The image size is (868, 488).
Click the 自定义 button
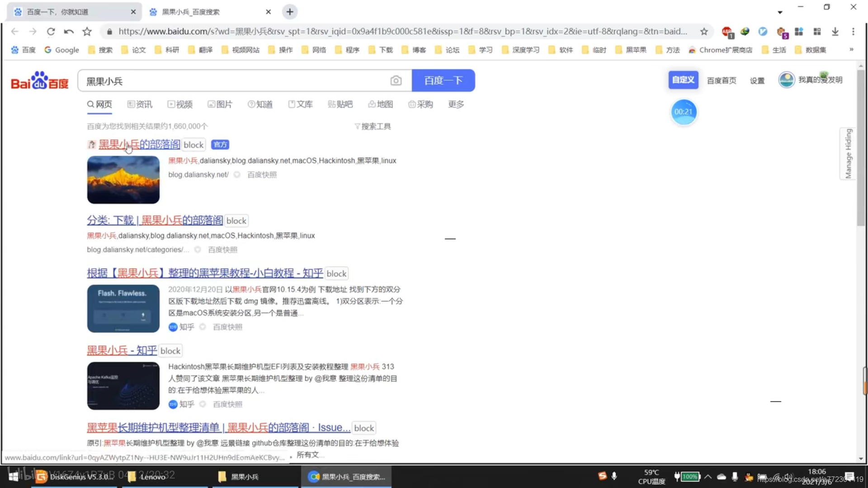(683, 80)
